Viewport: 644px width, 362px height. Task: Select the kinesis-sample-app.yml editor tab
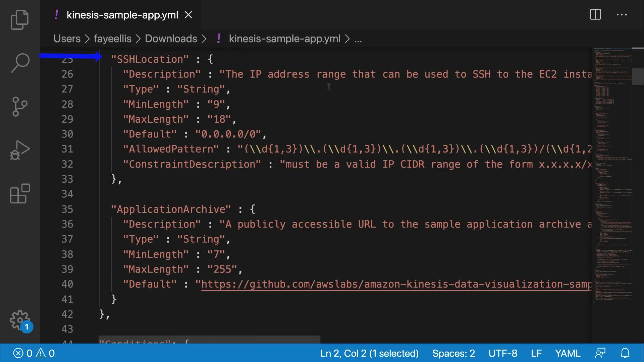pyautogui.click(x=122, y=15)
